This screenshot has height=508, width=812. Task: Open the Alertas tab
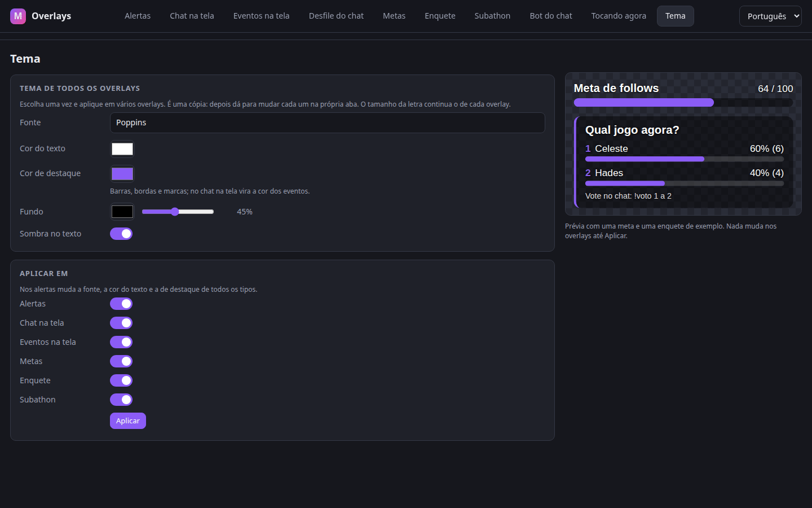(x=138, y=16)
